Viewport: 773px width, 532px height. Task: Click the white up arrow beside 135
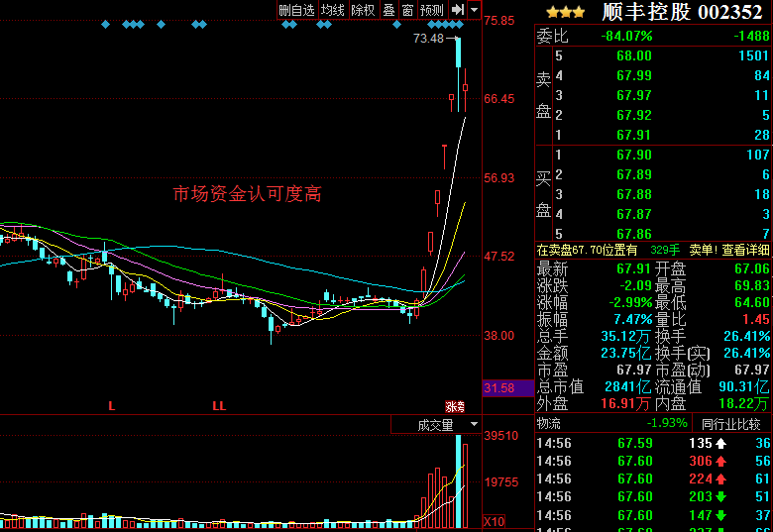tap(720, 444)
